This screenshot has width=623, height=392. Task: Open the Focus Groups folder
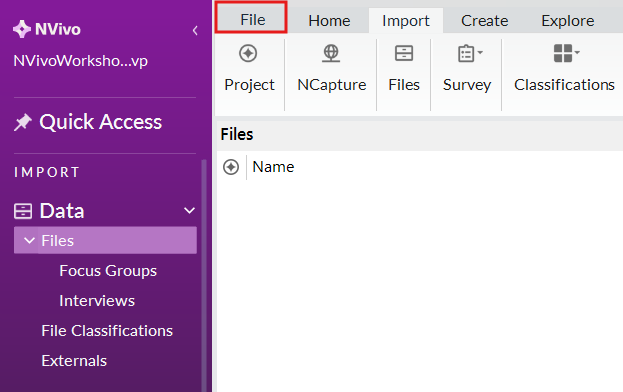[108, 270]
